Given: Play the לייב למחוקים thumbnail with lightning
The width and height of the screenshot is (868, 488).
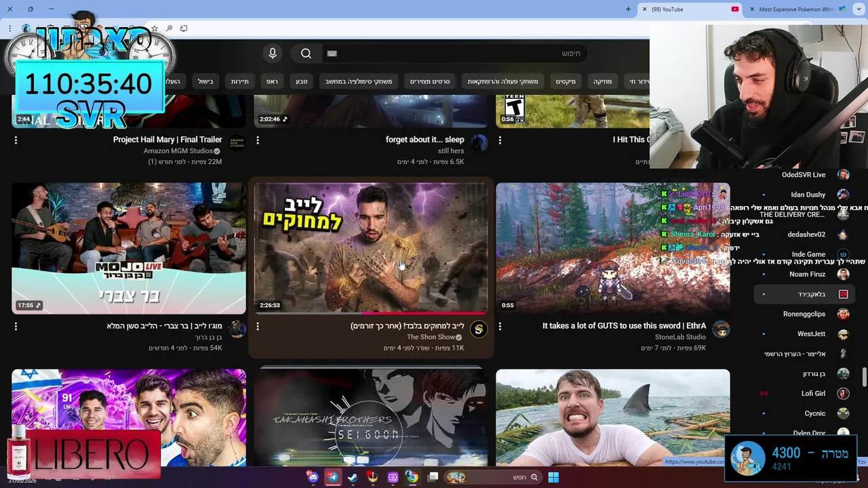Looking at the screenshot, I should [371, 248].
